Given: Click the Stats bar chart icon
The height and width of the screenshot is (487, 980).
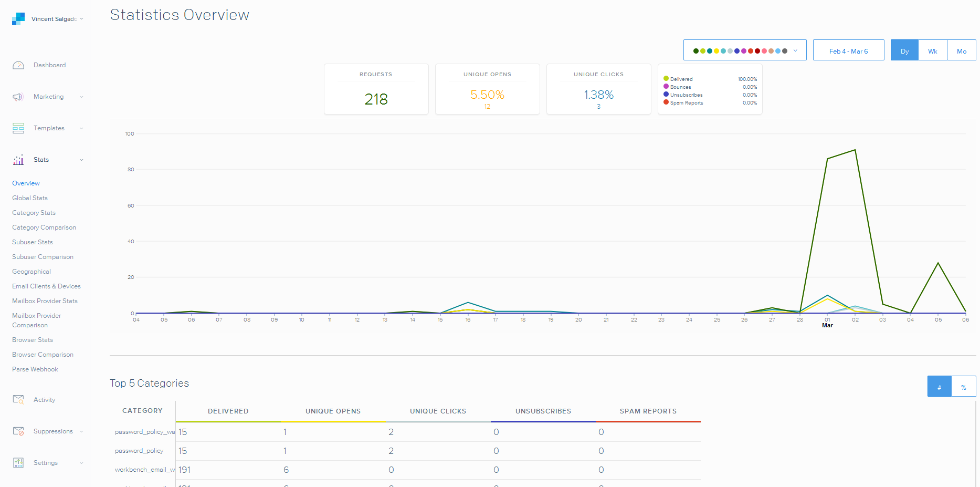Looking at the screenshot, I should [18, 160].
